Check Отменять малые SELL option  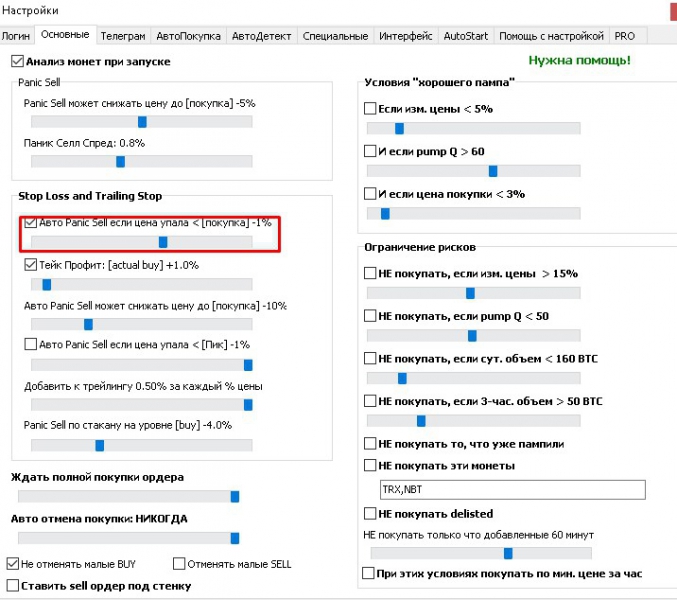180,563
